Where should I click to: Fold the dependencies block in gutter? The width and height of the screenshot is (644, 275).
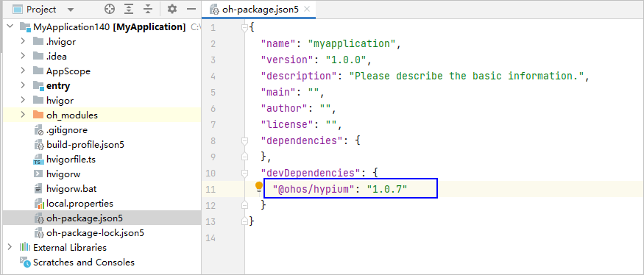click(245, 140)
